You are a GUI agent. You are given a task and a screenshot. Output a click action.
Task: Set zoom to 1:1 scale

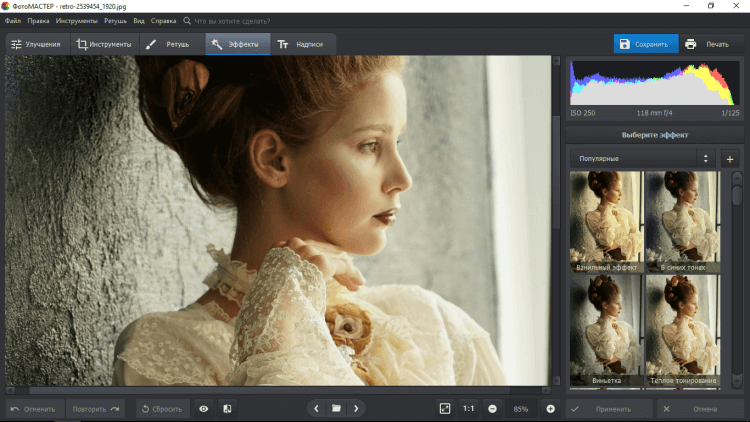click(469, 409)
